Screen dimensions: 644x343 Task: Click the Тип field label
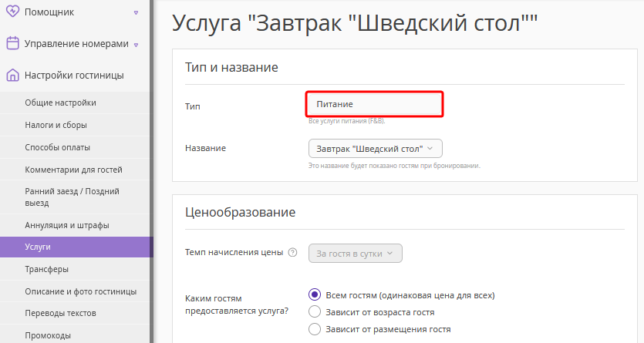click(x=193, y=106)
